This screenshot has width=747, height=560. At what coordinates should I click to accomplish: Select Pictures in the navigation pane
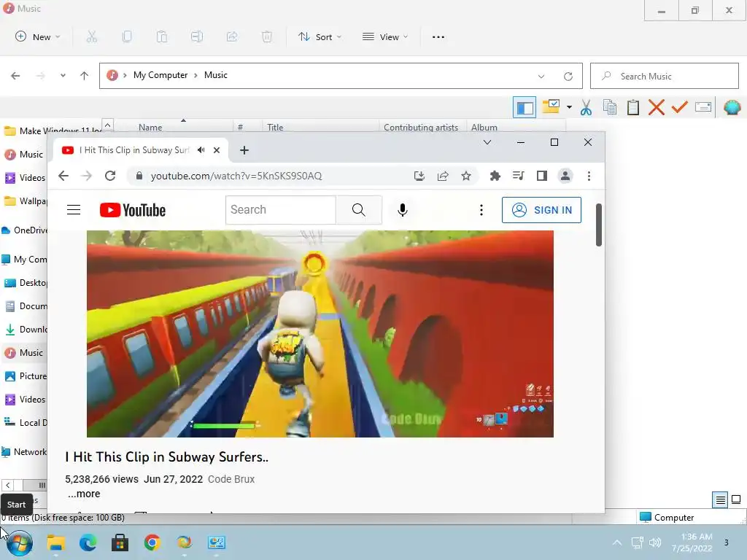point(25,376)
